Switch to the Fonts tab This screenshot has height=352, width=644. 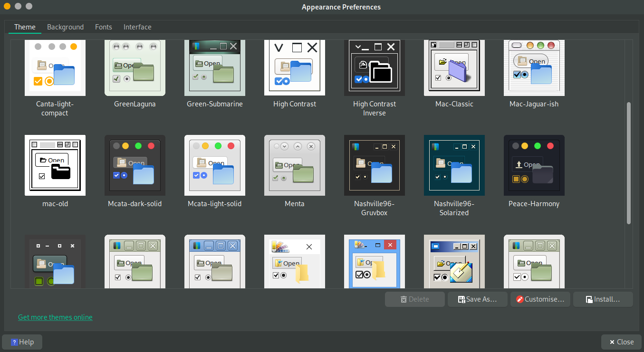coord(104,27)
